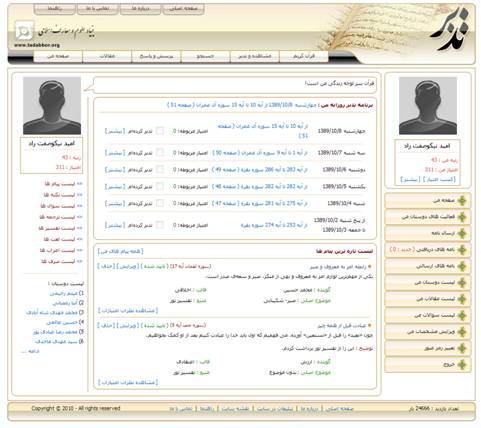
Task: Click the green icon next to ارسال نامه
Action: 462,233
